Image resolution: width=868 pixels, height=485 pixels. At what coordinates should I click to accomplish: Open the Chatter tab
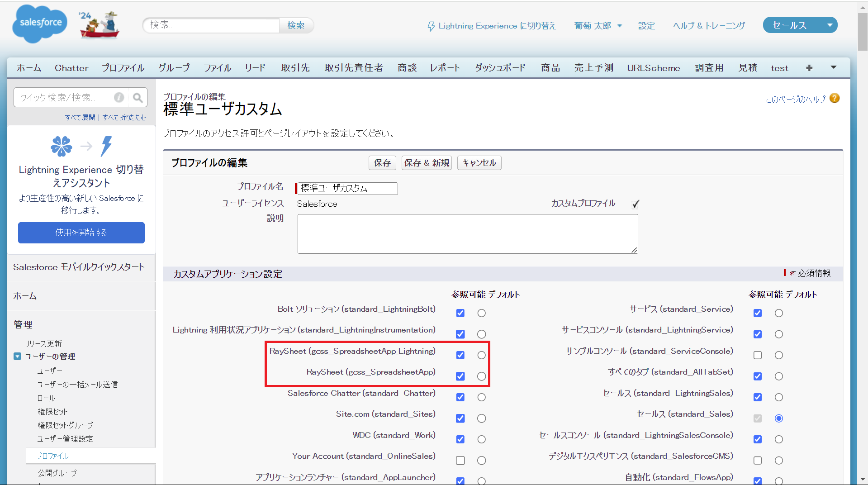coord(71,68)
